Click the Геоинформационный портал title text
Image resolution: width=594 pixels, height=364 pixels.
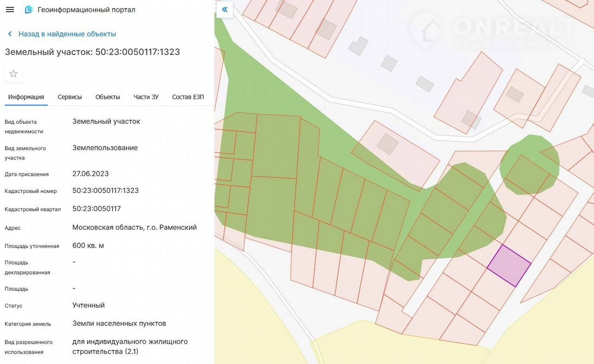coord(86,10)
